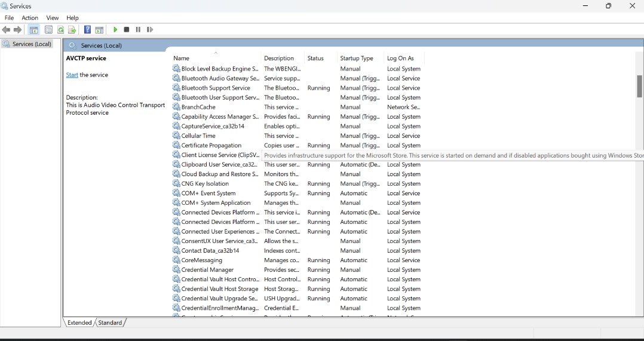
Task: Select the Connected User Experiences service
Action: tap(298, 232)
